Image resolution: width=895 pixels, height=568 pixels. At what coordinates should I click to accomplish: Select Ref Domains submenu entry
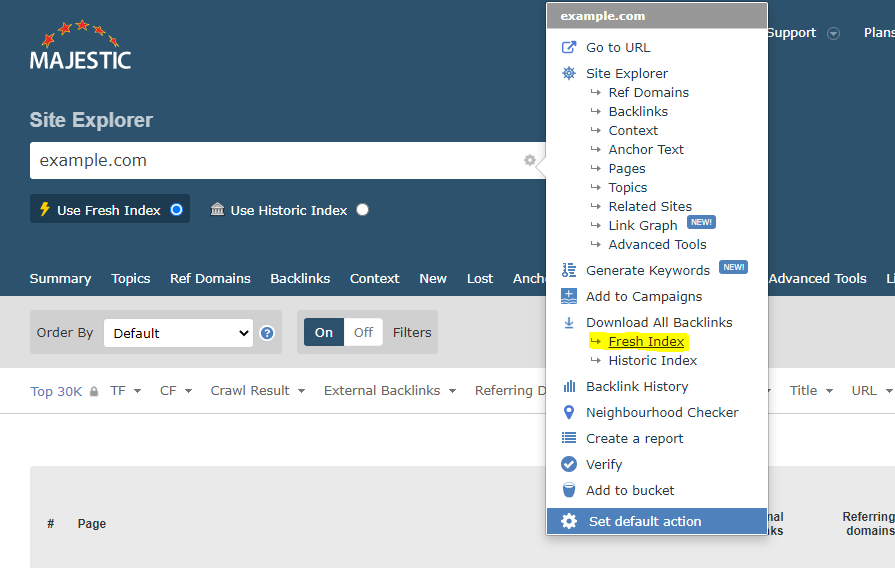pyautogui.click(x=648, y=92)
